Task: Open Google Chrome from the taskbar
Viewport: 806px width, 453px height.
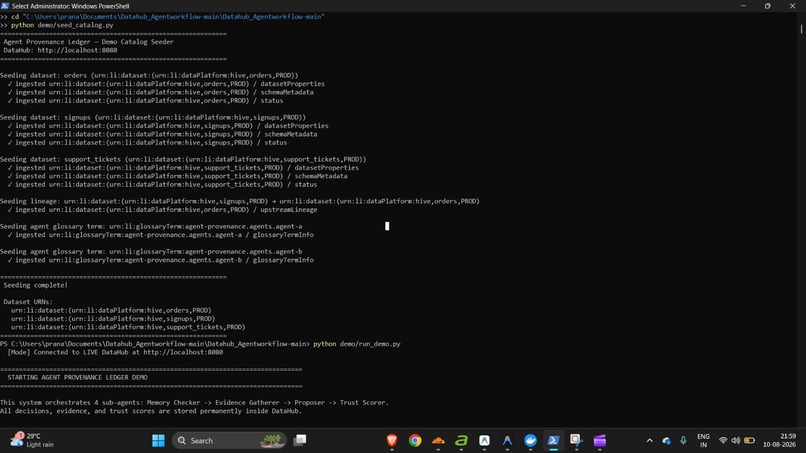Action: pyautogui.click(x=415, y=441)
